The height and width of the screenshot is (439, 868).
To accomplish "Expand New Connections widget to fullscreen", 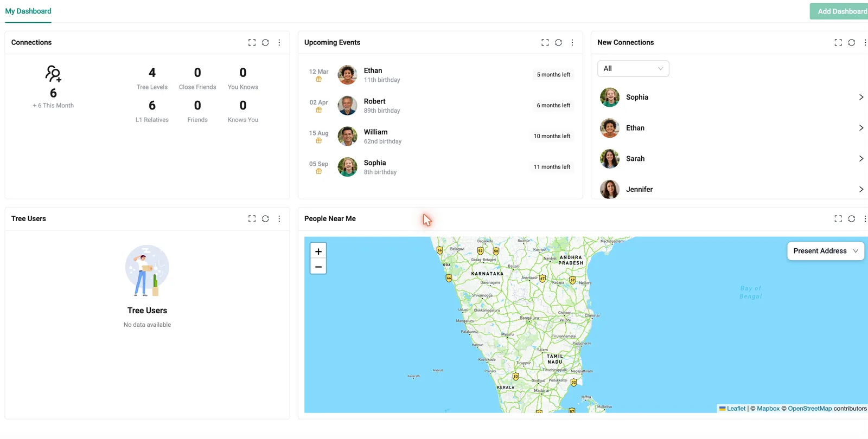I will click(838, 42).
